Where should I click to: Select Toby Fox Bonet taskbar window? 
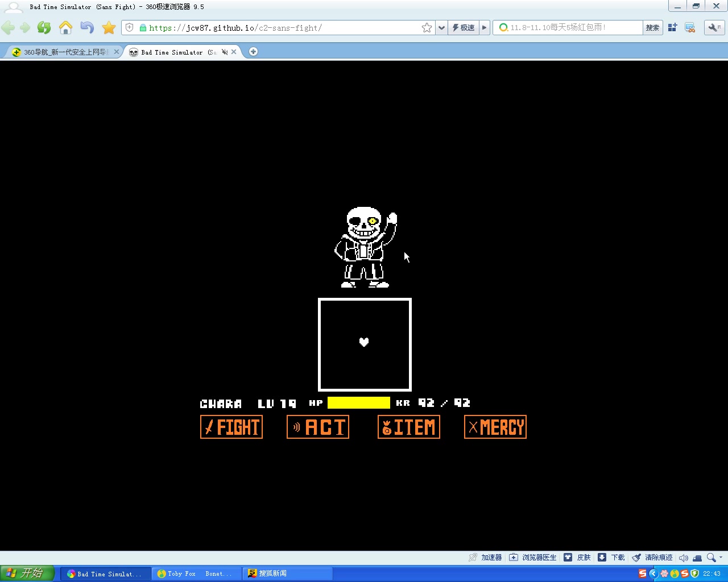196,573
